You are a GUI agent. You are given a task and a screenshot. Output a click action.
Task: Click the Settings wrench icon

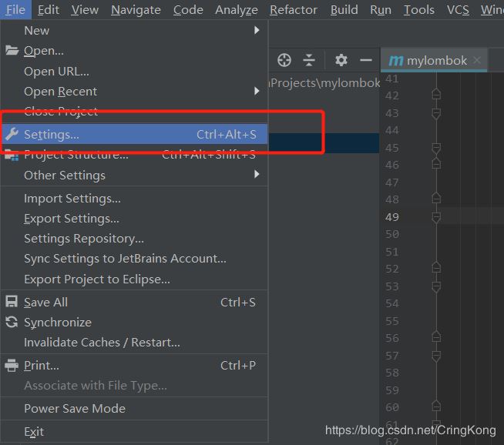pos(12,134)
